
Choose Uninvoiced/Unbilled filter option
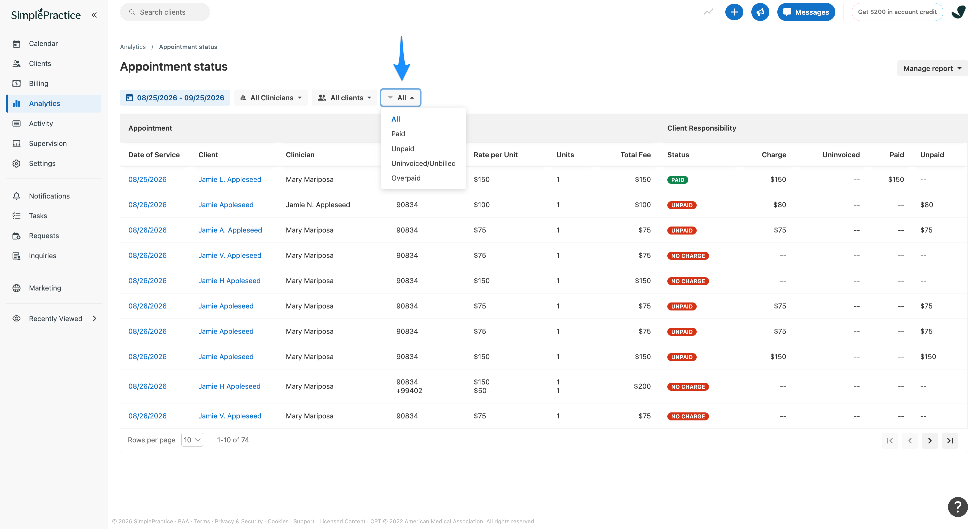pos(423,164)
